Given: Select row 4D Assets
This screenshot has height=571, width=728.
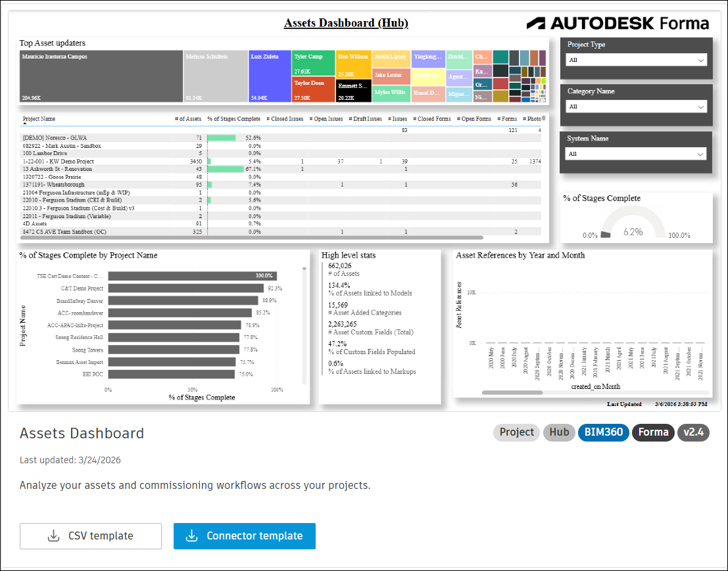Looking at the screenshot, I should (281, 224).
